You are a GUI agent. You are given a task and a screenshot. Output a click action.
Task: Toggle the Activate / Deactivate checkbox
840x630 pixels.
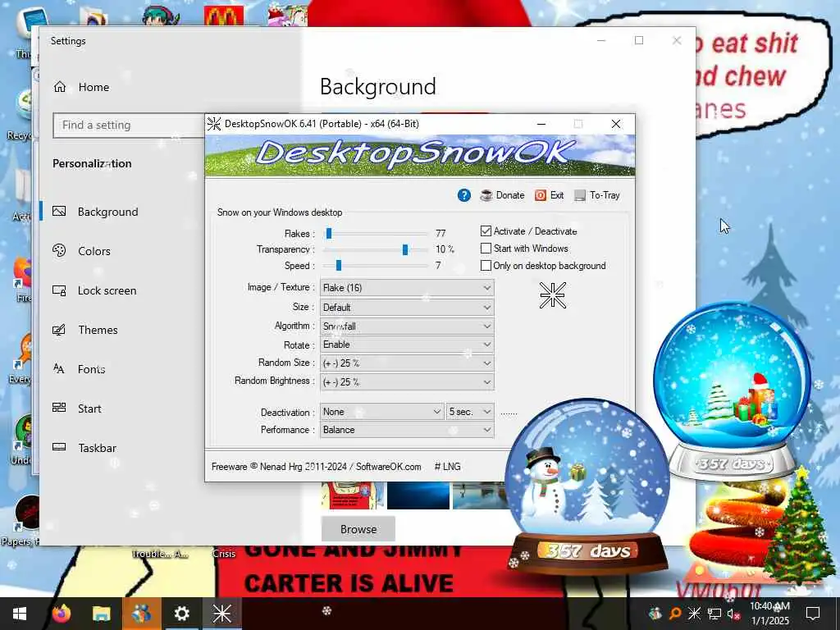486,231
